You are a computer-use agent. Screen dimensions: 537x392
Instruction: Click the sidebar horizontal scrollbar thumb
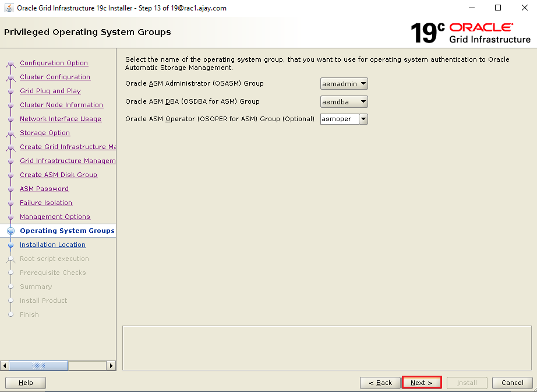[38, 366]
